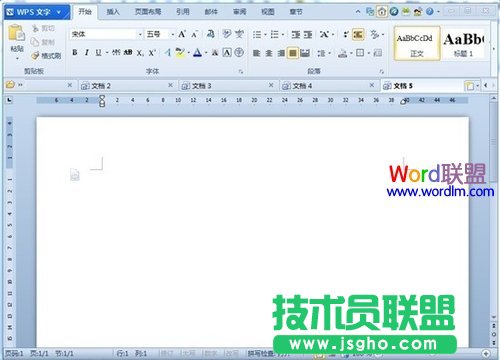Select the 正文 normal style
This screenshot has width=500, height=360.
(x=417, y=43)
